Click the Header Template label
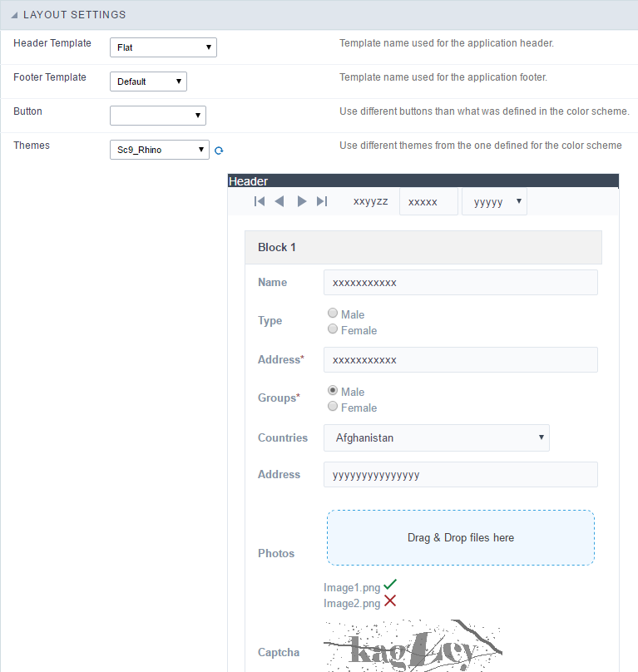Viewport: 638px width, 672px height. [52, 43]
